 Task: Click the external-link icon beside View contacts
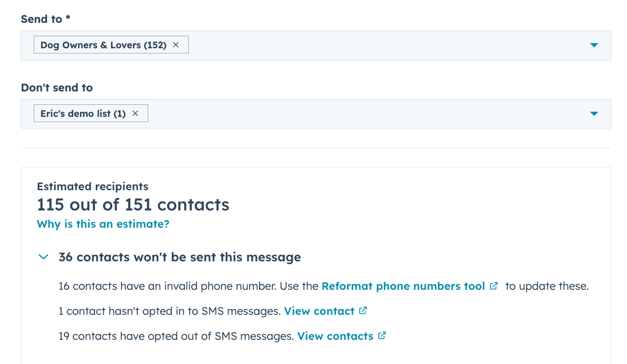381,336
